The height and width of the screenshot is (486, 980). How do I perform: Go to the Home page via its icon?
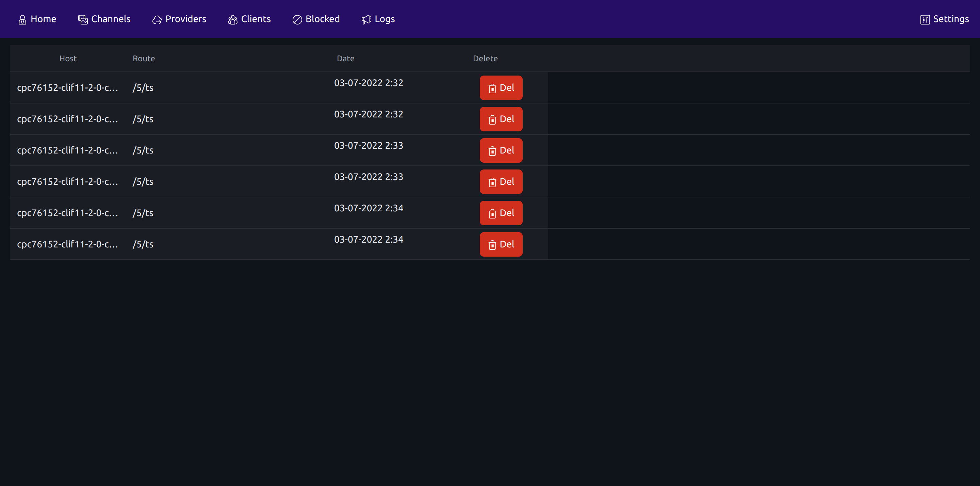coord(22,19)
